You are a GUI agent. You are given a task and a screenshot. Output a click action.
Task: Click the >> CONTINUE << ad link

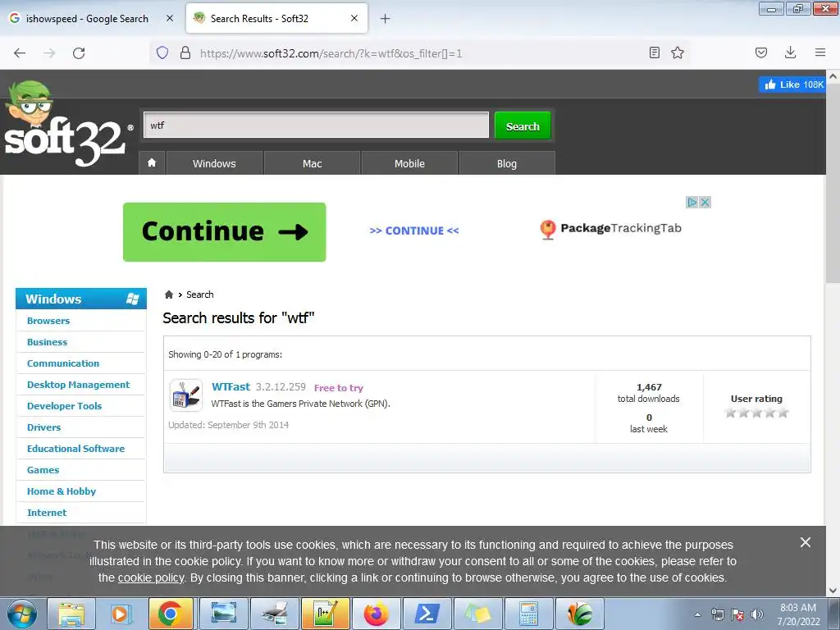pos(414,231)
